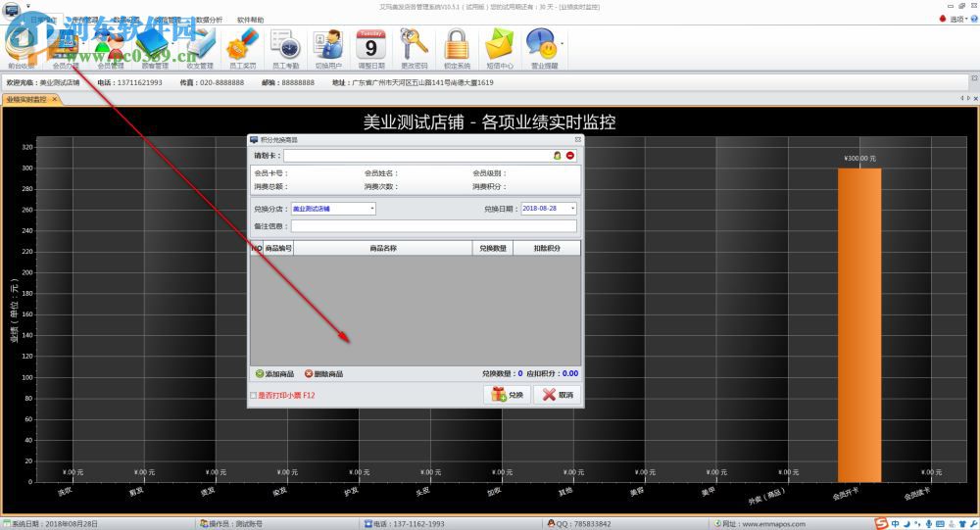Viewport: 980px width, 530px height.
Task: Expand the 兑换分店 branch dropdown
Action: pos(371,209)
